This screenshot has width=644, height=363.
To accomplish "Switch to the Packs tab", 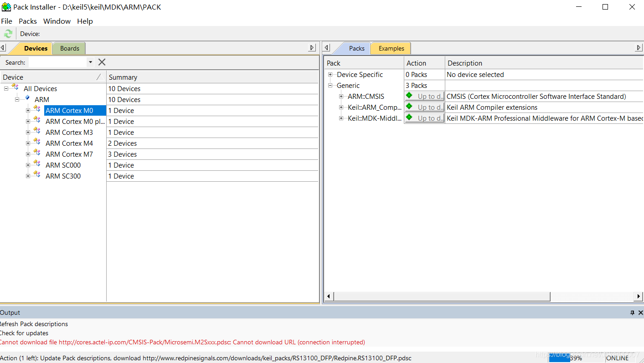I will coord(356,48).
